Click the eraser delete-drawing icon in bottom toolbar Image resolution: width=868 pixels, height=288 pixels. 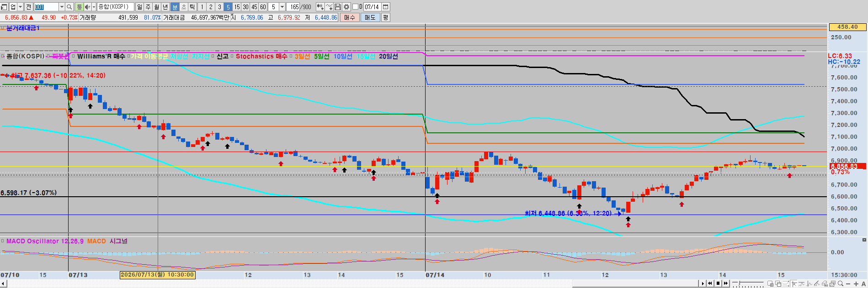(x=825, y=284)
